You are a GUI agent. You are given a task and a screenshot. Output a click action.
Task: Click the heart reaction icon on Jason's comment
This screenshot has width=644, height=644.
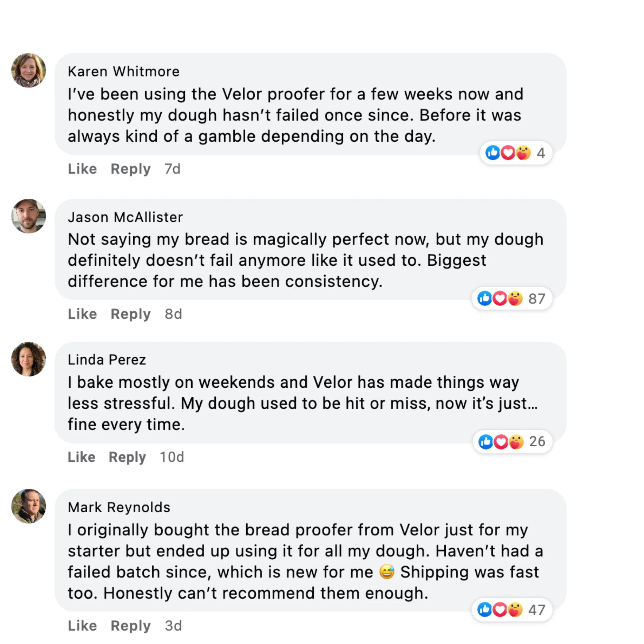[x=500, y=298]
